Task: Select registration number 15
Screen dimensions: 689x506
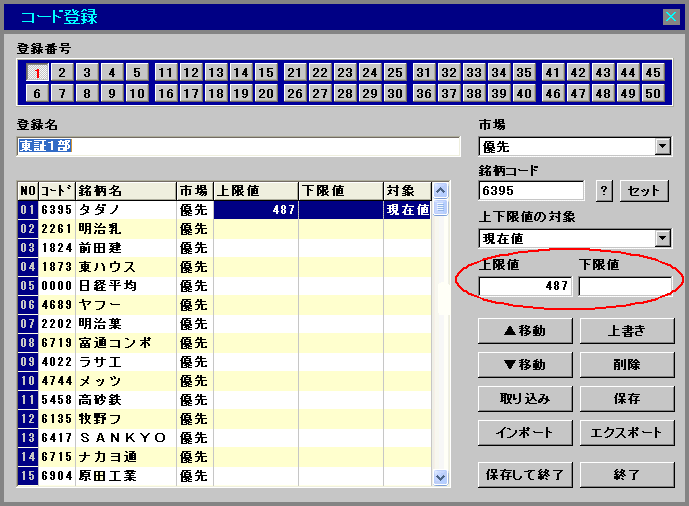Action: (266, 72)
